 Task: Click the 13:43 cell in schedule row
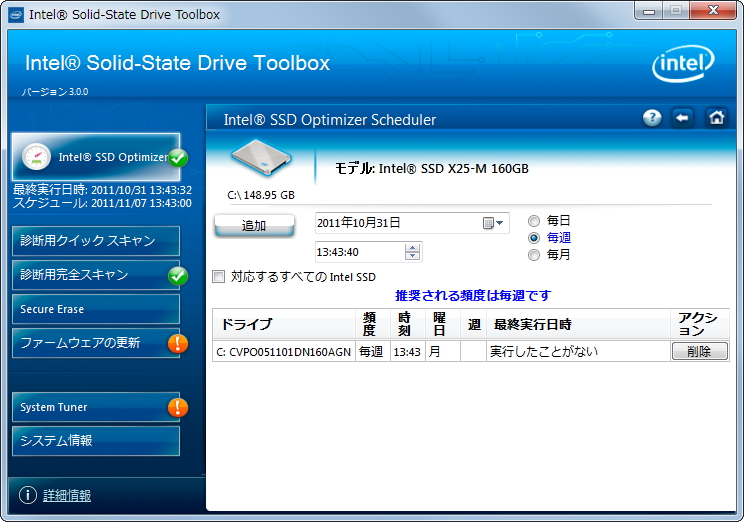click(x=408, y=352)
